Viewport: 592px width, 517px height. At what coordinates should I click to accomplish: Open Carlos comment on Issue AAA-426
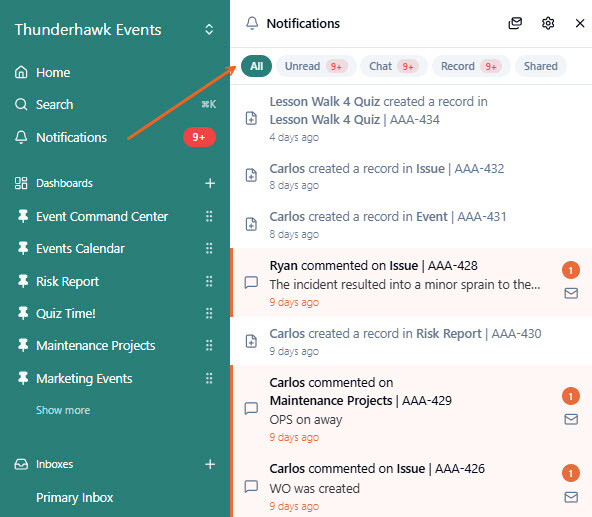411,486
